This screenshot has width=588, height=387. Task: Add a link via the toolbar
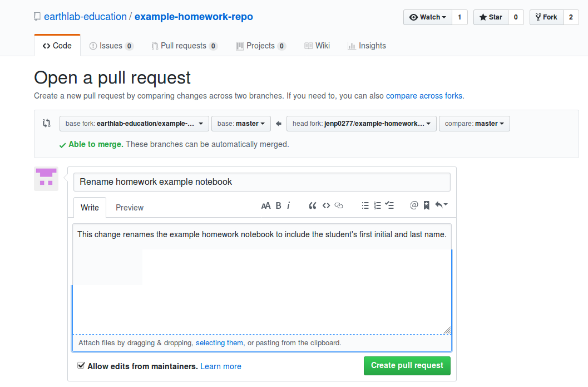pos(339,205)
